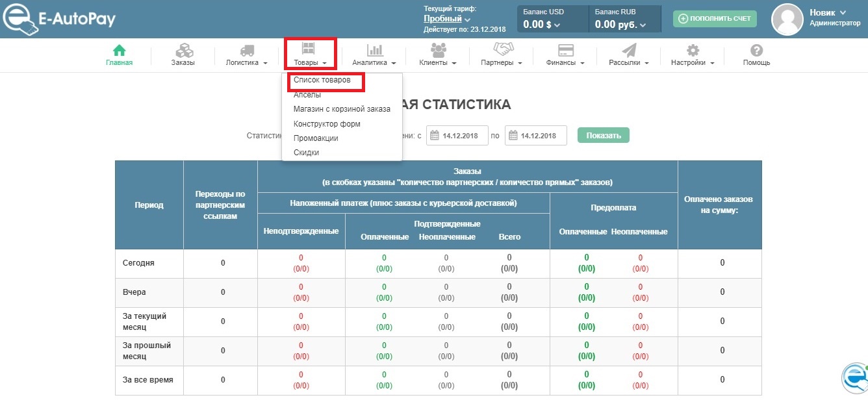
Task: Click the Финансы credit card icon
Action: click(565, 50)
